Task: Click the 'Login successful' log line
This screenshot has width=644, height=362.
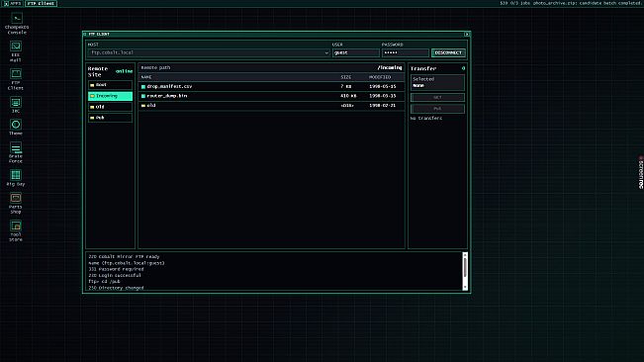Action: click(115, 275)
